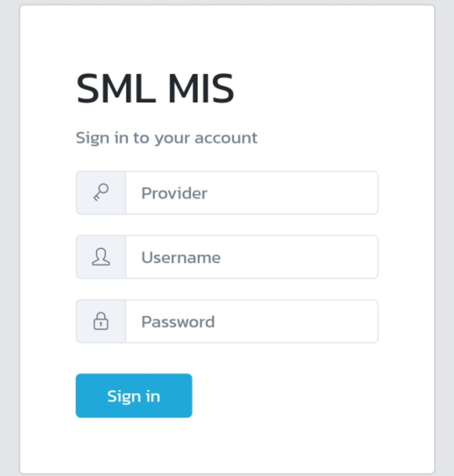Select the icon prefix of the Password field

(101, 322)
